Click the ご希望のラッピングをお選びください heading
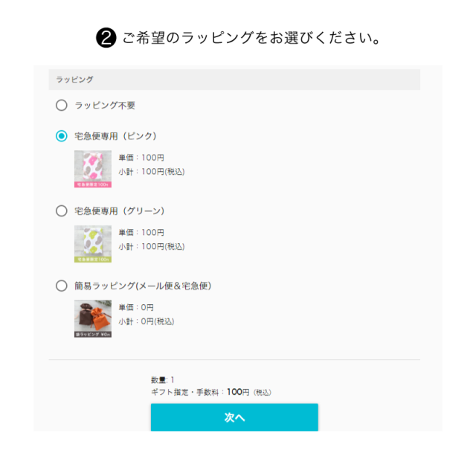Image resolution: width=476 pixels, height=476 pixels. tap(251, 39)
